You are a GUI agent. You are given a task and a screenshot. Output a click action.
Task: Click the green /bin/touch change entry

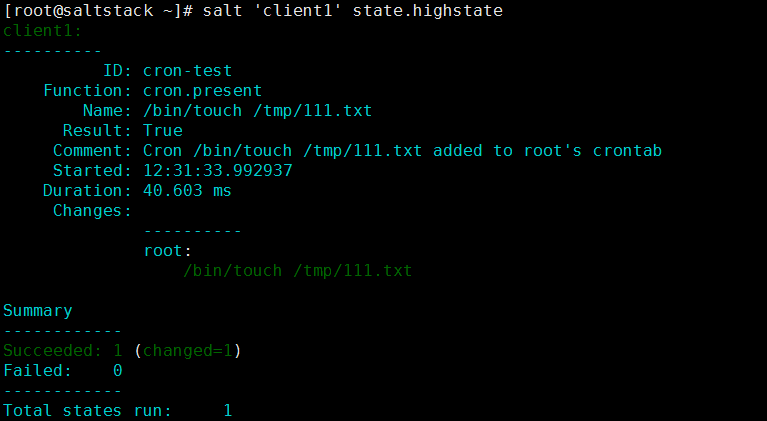297,271
